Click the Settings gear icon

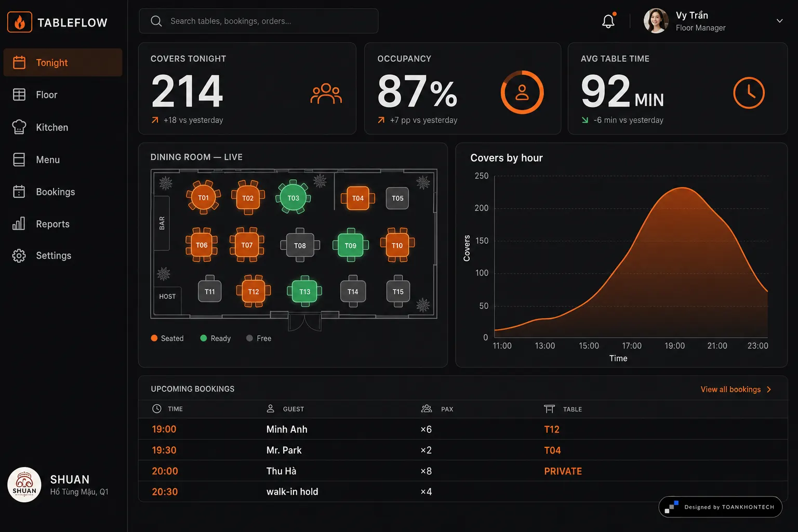(19, 256)
